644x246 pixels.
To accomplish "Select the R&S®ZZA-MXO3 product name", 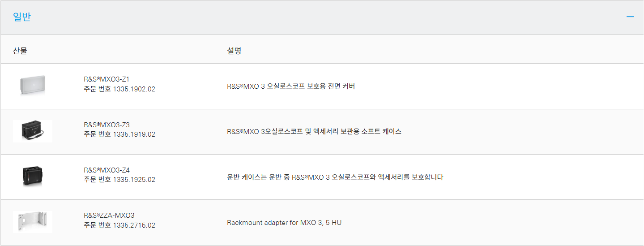I will [x=109, y=216].
